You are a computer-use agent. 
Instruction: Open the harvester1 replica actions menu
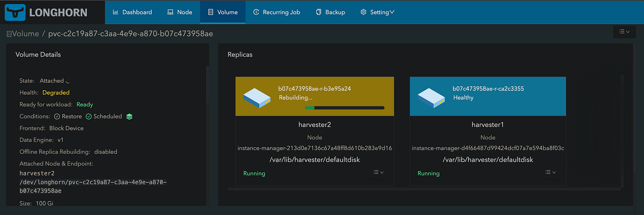click(x=551, y=172)
